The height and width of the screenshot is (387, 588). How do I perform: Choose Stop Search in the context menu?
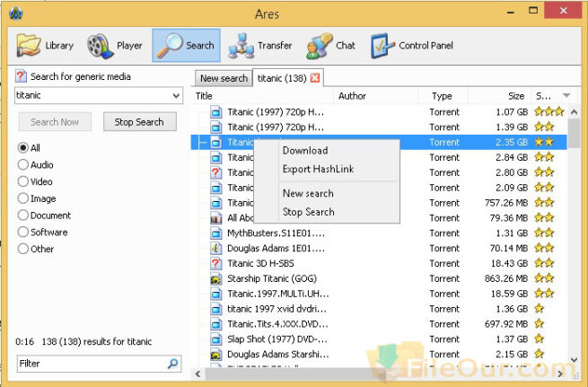(308, 212)
